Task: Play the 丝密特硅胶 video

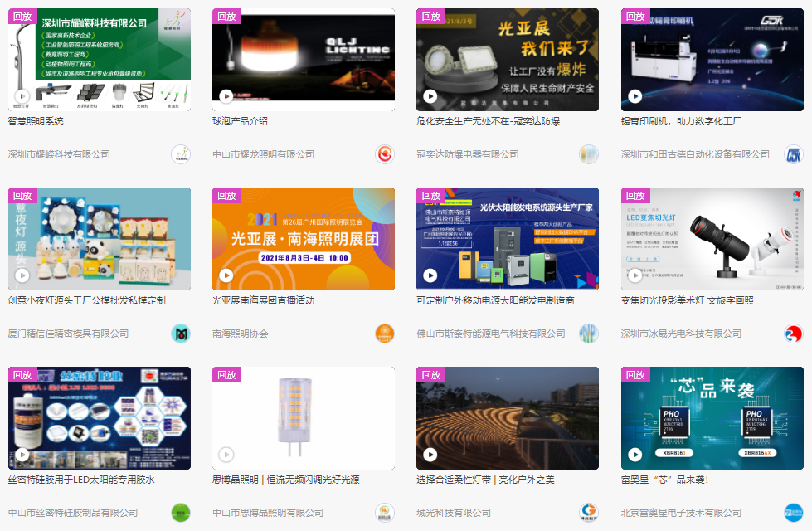Action: click(22, 455)
